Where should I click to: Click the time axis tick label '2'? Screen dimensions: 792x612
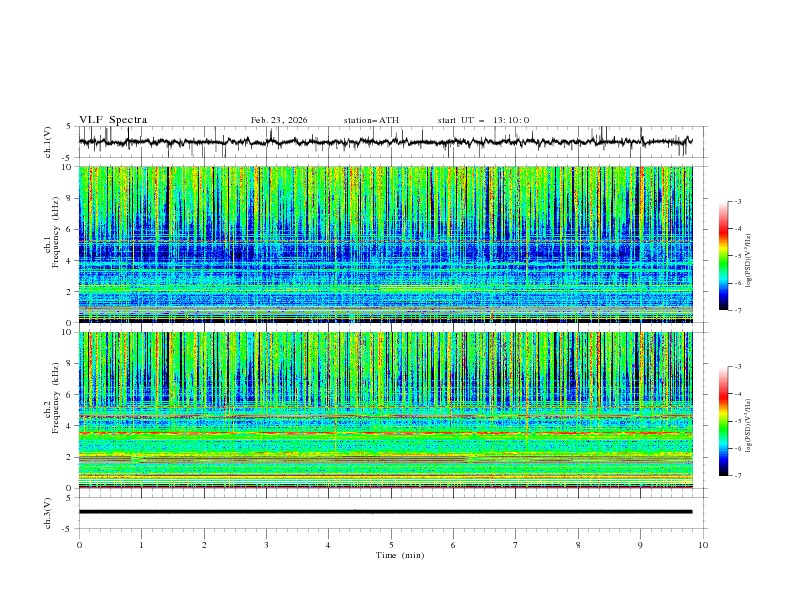click(x=204, y=545)
